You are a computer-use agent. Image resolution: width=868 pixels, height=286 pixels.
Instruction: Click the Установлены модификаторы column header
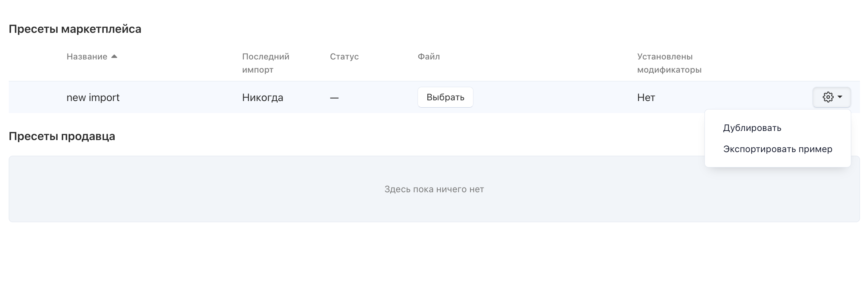pos(669,63)
